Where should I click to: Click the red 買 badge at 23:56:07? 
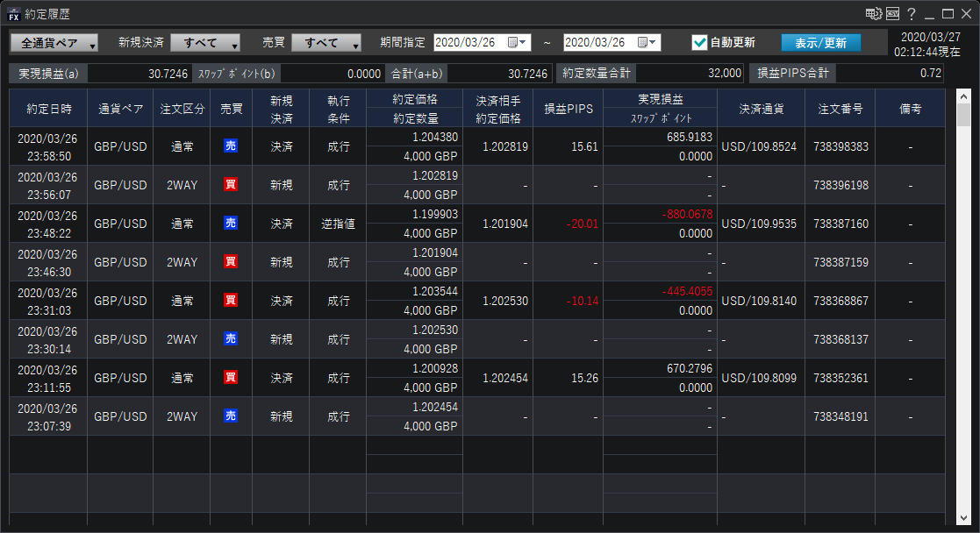point(231,185)
